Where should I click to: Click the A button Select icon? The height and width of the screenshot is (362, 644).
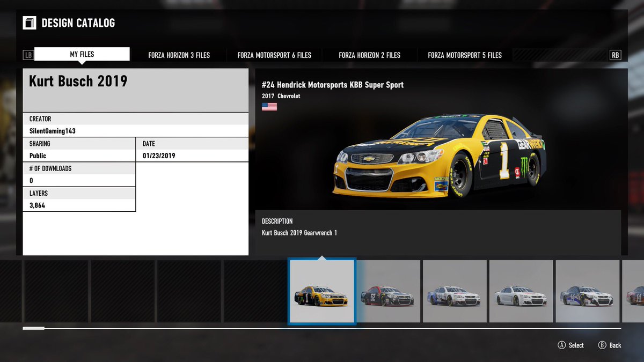[x=561, y=345]
